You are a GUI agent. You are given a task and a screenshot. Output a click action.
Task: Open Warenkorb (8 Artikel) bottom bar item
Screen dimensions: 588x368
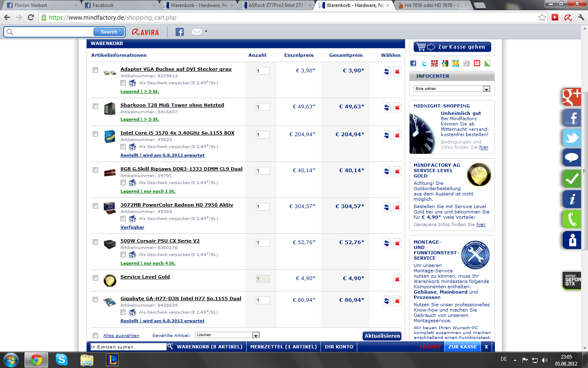pos(209,347)
